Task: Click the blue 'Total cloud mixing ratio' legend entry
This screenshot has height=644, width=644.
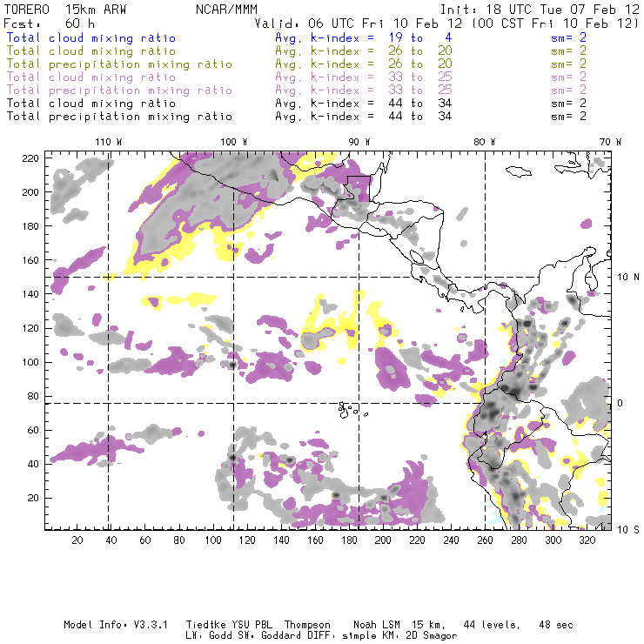Action: tap(91, 37)
